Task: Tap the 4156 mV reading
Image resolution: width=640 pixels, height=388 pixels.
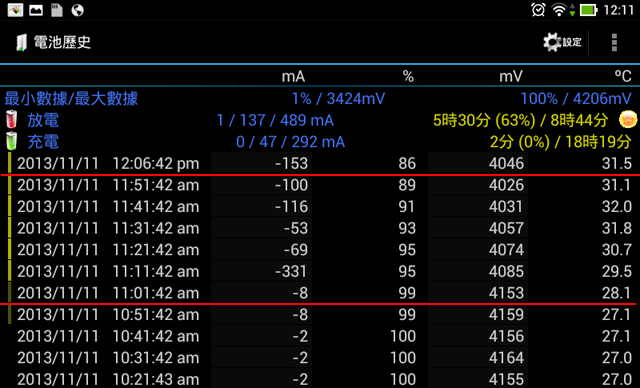Action: pos(506,337)
